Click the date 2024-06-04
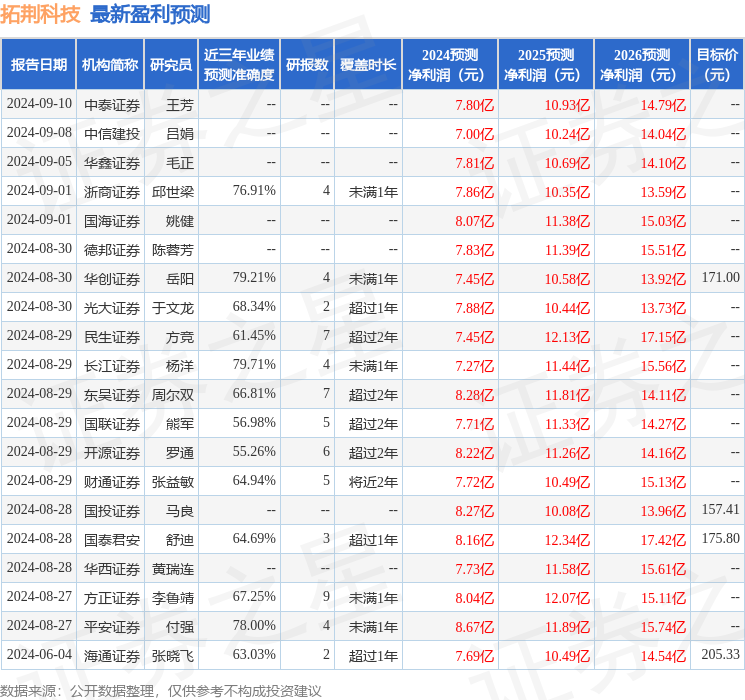Screen dimensions: 745x700 click(39, 654)
